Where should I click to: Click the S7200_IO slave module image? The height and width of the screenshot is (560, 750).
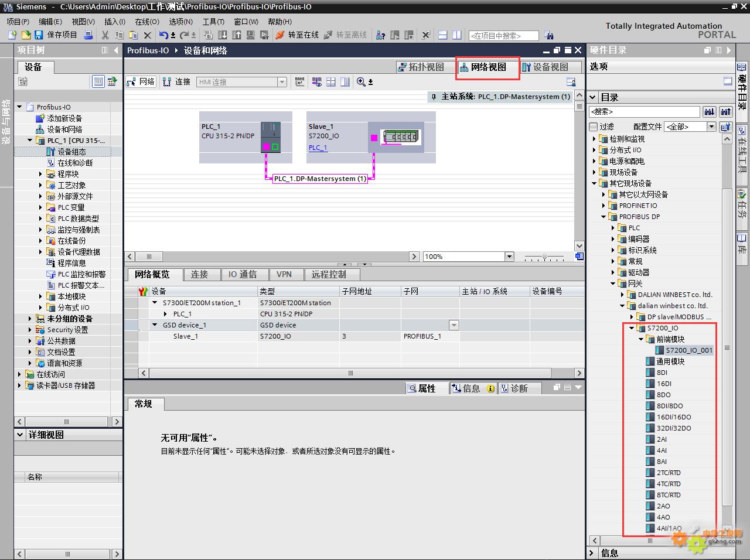pyautogui.click(x=401, y=138)
